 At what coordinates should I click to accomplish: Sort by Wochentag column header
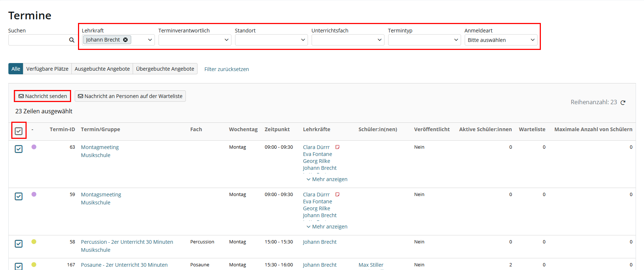pyautogui.click(x=243, y=129)
